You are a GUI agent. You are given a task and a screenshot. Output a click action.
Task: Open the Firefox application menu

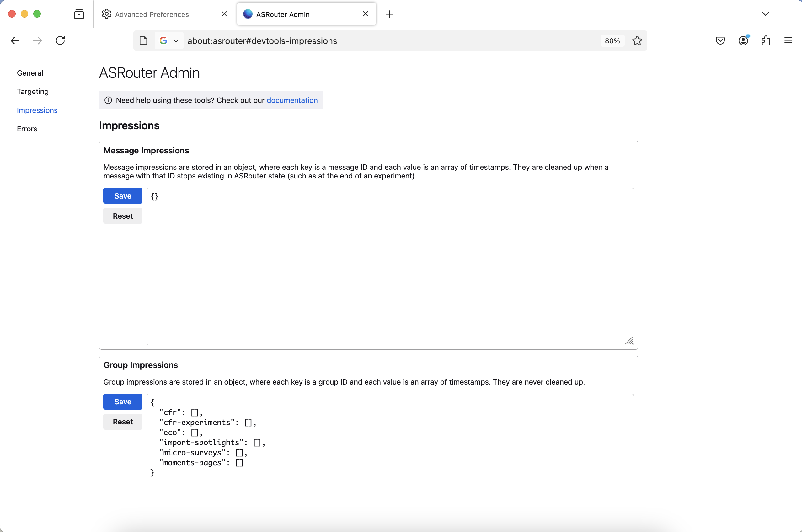[788, 40]
